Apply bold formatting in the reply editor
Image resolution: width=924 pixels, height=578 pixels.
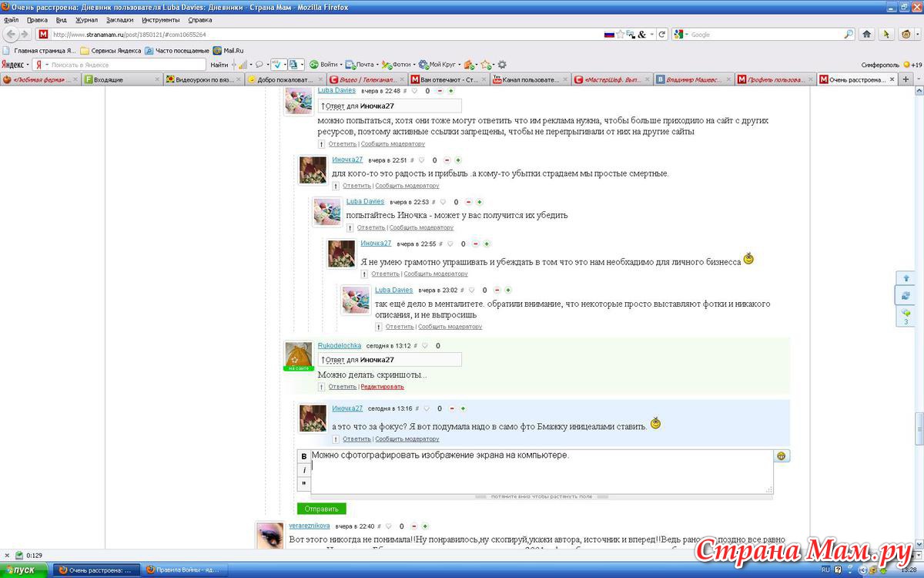tap(304, 456)
